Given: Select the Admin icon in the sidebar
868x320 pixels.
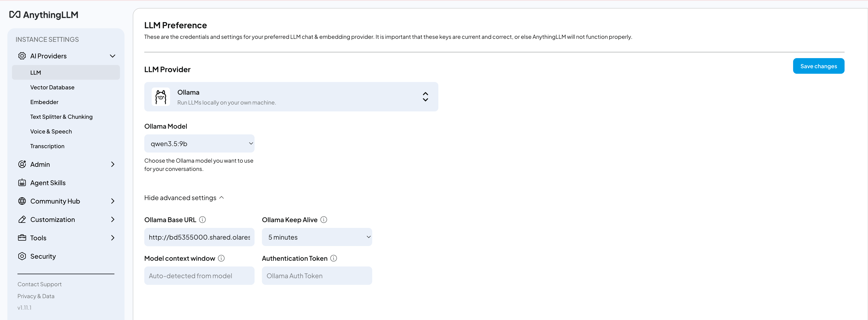Looking at the screenshot, I should [x=22, y=164].
